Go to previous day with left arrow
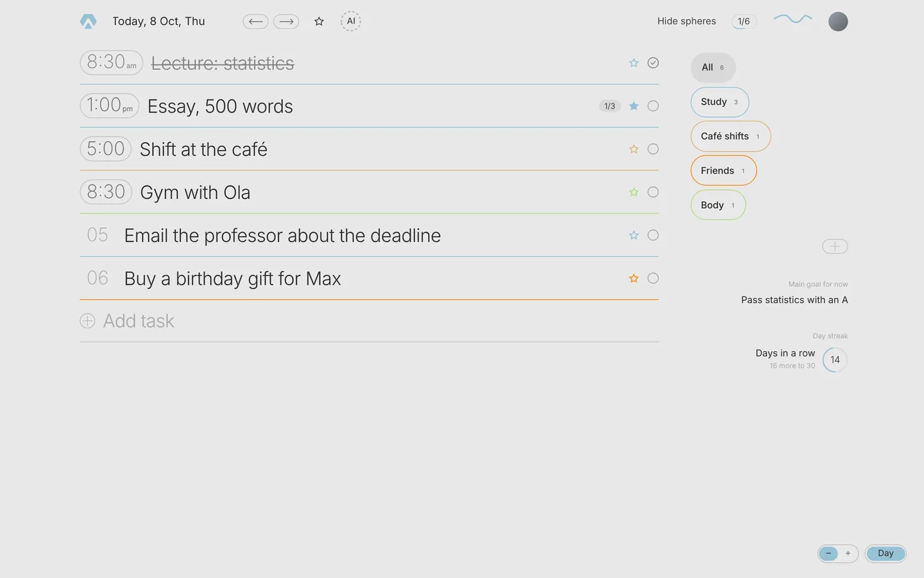 tap(255, 21)
